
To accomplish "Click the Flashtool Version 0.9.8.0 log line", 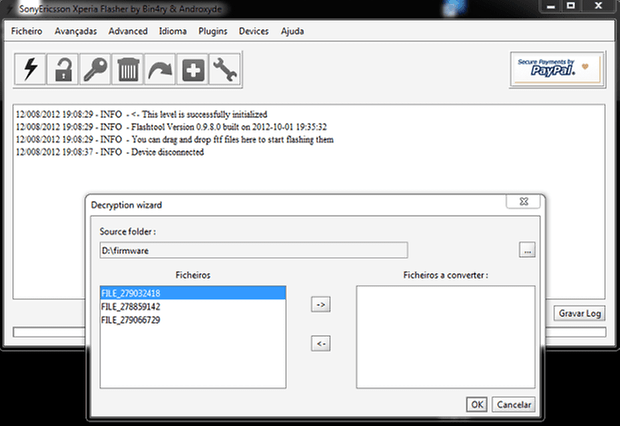I will click(x=171, y=127).
